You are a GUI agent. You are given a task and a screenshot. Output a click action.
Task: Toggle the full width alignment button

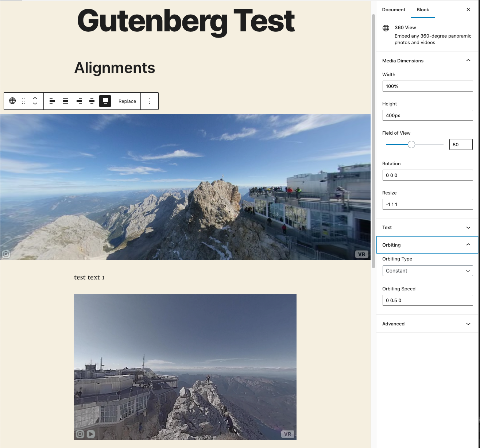pyautogui.click(x=105, y=101)
